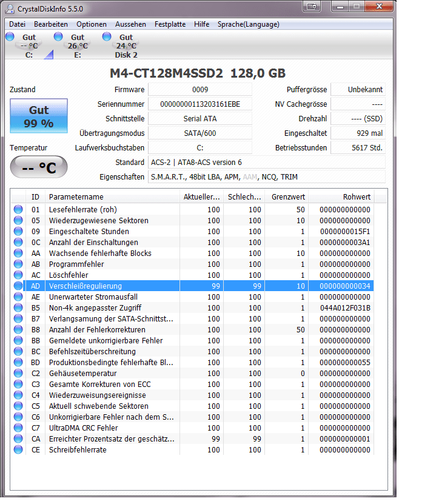Select the Erreichter Prozentsatz der geschätz... row
Viewport: 436px width, 504px height.
pos(192,439)
